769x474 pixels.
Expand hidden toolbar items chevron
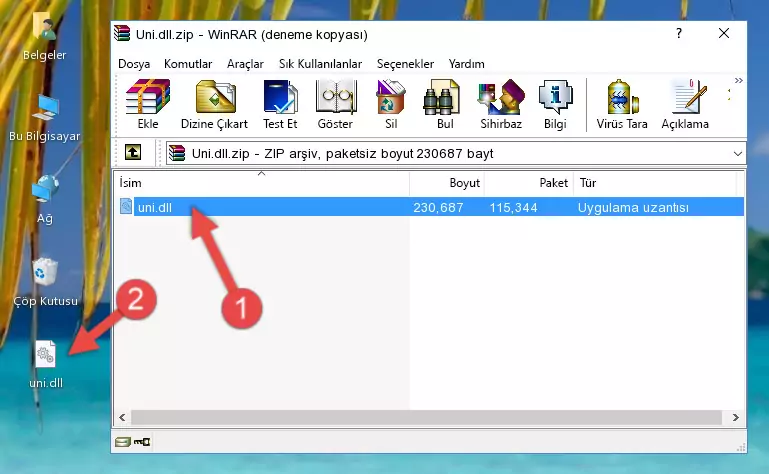click(739, 80)
